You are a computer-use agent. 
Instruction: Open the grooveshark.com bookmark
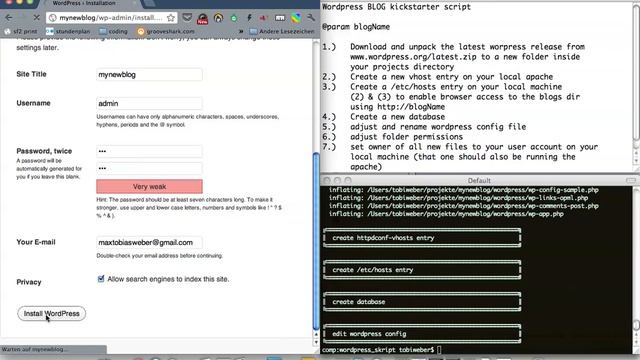166,31
